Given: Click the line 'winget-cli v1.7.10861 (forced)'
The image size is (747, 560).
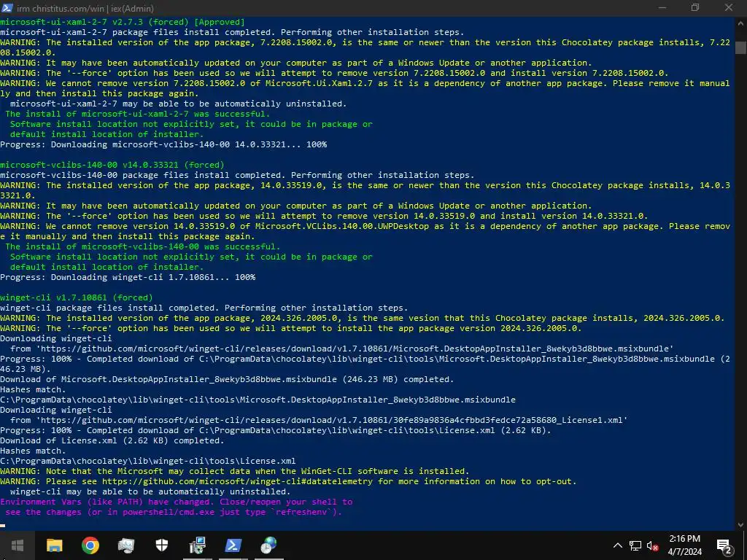Looking at the screenshot, I should point(76,297).
